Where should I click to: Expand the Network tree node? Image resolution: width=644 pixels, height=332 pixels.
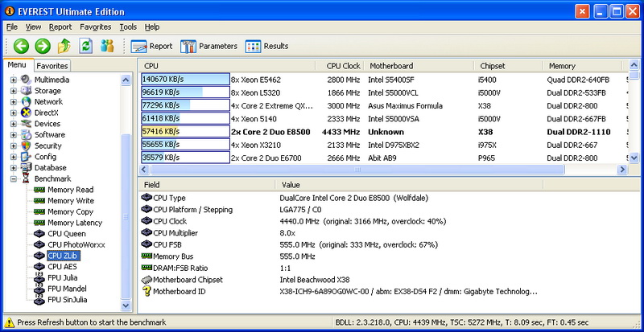(13, 102)
